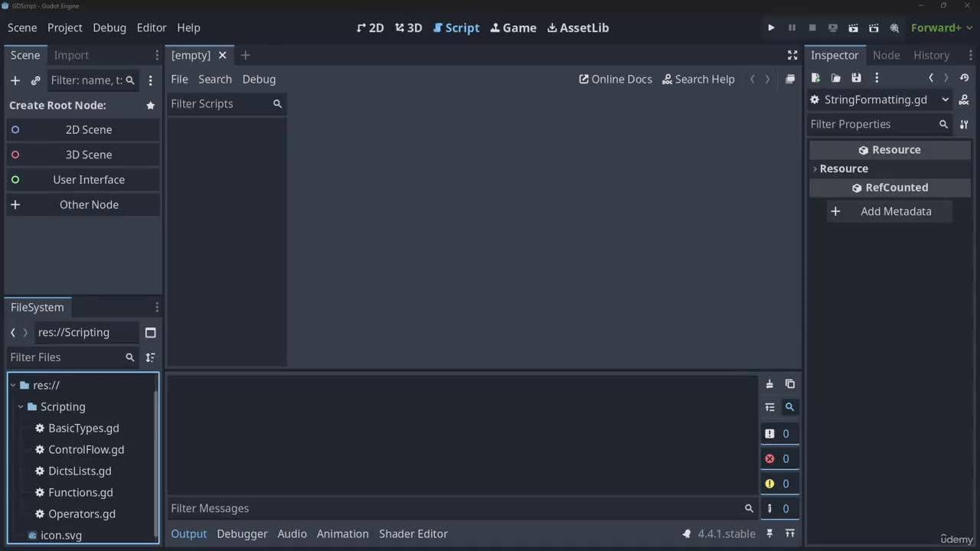Toggle Output search bar visibility
Screen dimensions: 980x551
[x=790, y=407]
